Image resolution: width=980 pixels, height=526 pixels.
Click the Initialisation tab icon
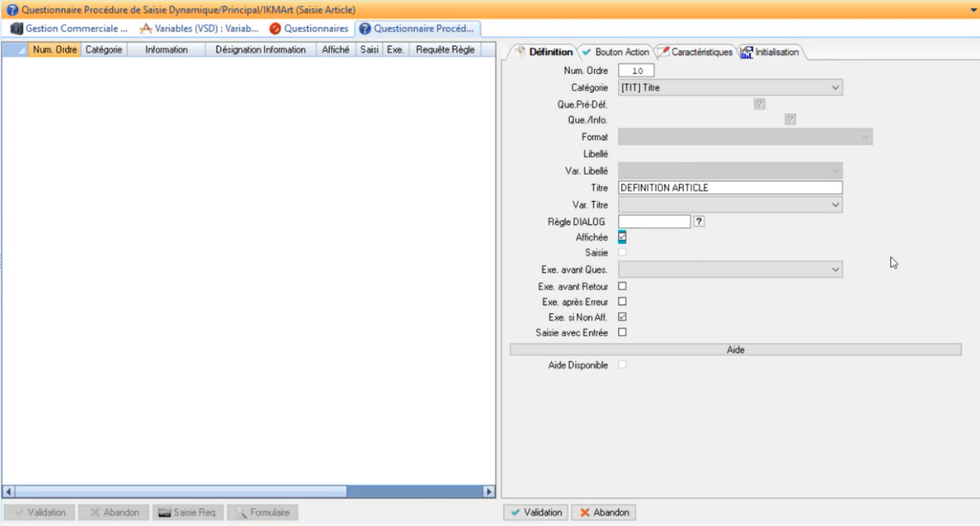(747, 52)
